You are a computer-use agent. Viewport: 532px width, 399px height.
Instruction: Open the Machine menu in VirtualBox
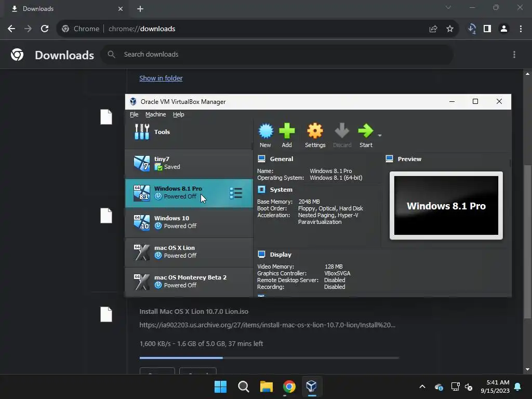click(156, 114)
